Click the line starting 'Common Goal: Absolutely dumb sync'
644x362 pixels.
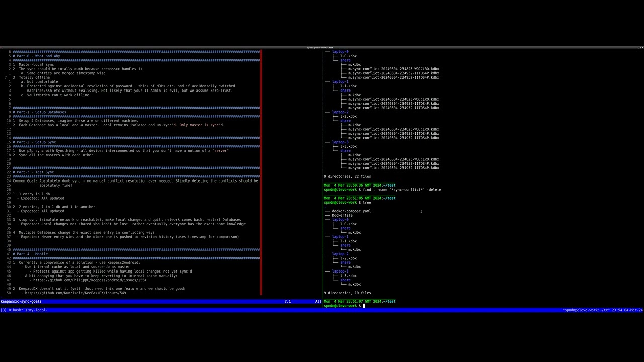tap(135, 181)
